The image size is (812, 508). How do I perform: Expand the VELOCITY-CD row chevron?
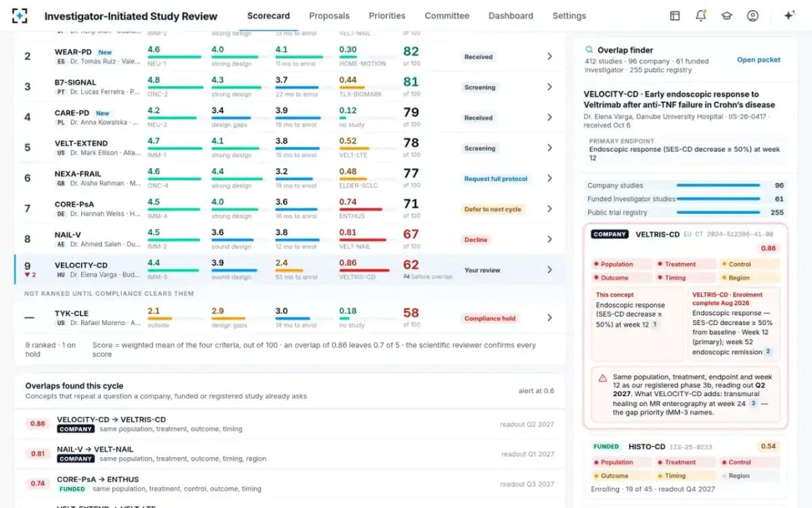click(549, 270)
